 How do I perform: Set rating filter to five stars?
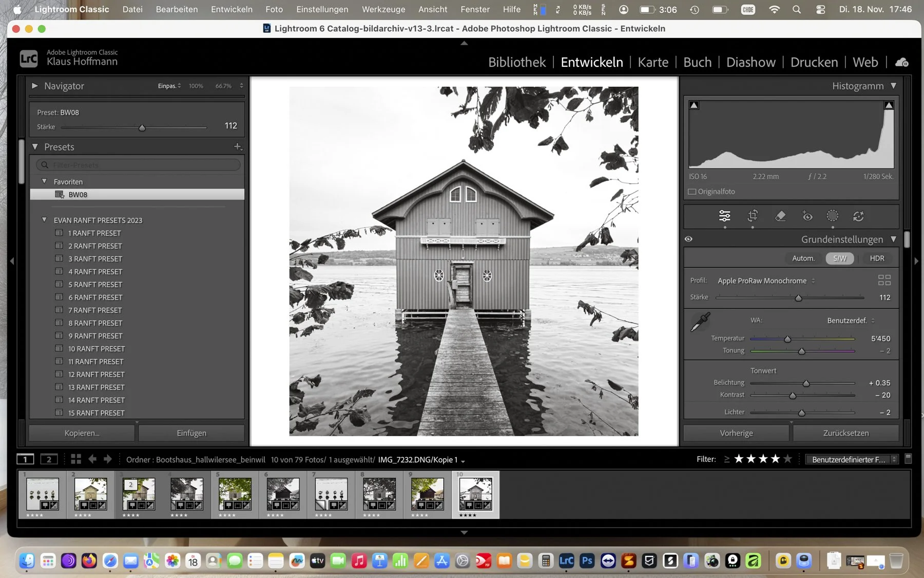click(x=787, y=459)
